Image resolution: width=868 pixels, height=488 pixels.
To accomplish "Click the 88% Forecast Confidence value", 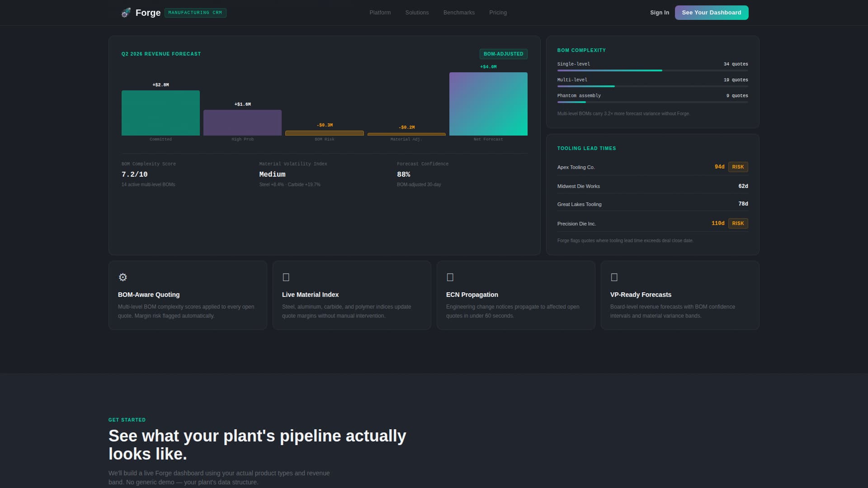I will tap(403, 174).
